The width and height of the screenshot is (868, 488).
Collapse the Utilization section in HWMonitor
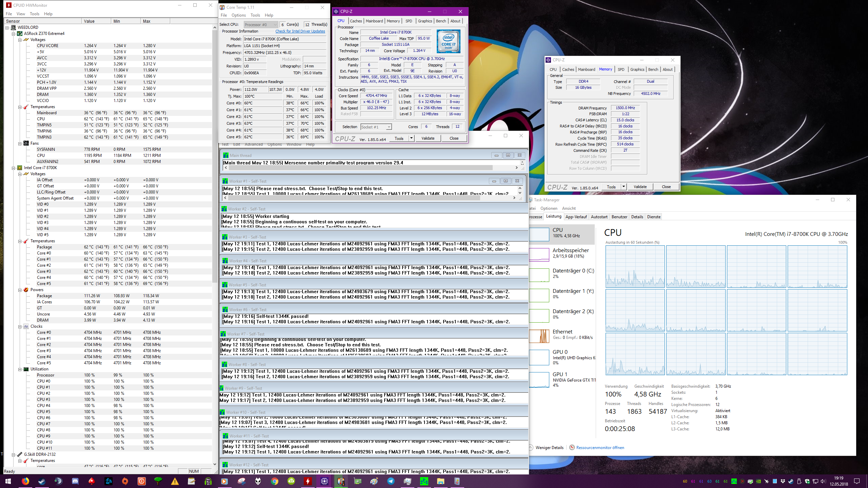coord(20,369)
